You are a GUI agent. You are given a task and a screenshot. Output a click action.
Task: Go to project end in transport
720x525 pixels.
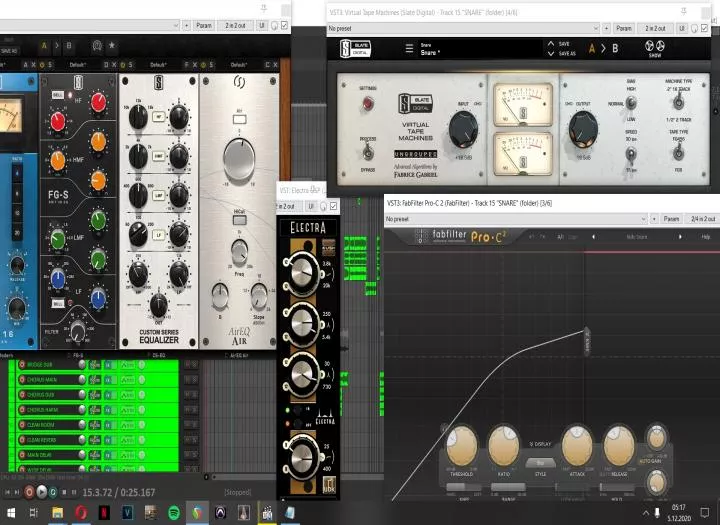click(x=17, y=492)
